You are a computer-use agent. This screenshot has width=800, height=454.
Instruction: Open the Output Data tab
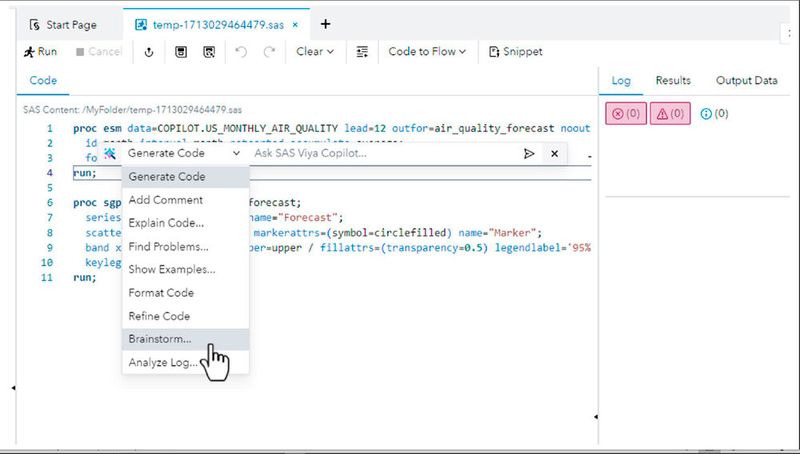click(x=746, y=81)
